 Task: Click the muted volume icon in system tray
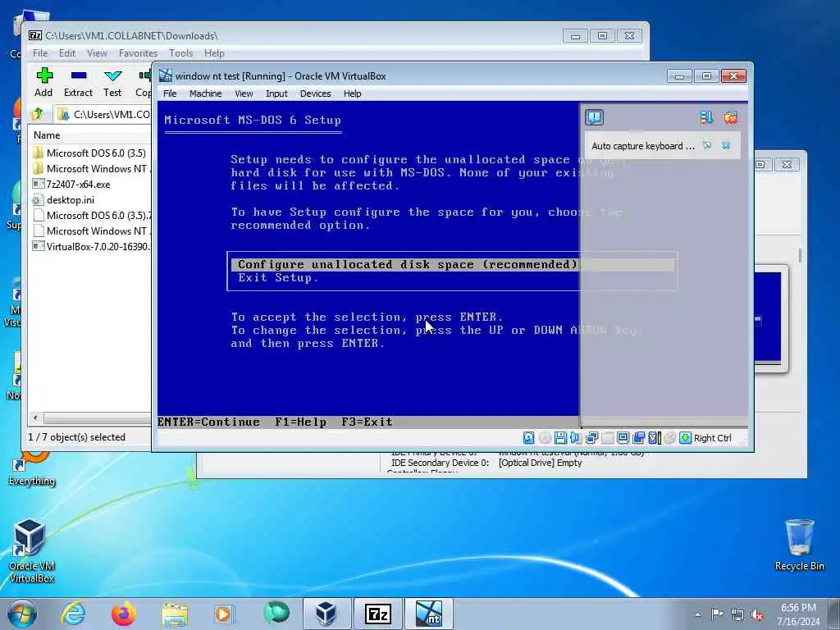pyautogui.click(x=757, y=615)
